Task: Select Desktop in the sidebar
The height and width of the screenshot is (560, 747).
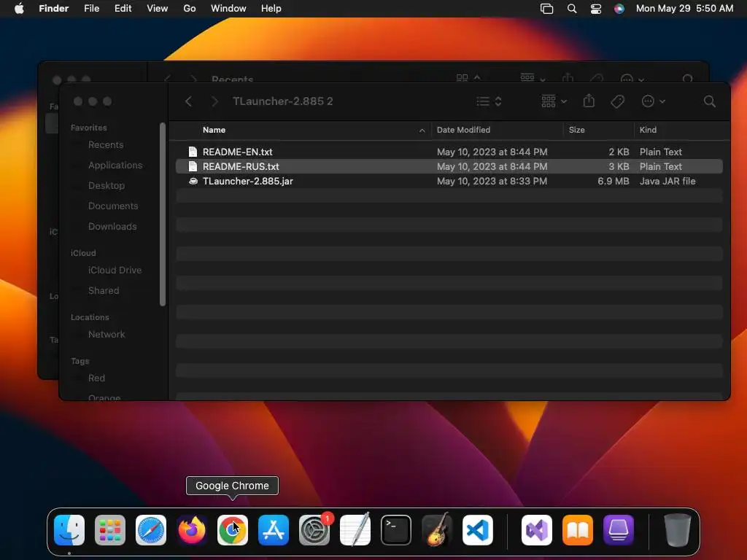Action: tap(107, 186)
